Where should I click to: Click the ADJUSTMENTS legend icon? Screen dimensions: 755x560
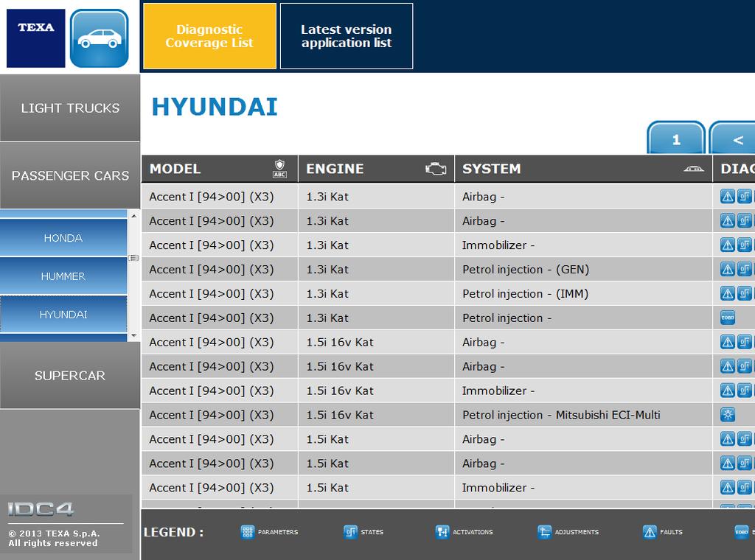click(x=544, y=531)
